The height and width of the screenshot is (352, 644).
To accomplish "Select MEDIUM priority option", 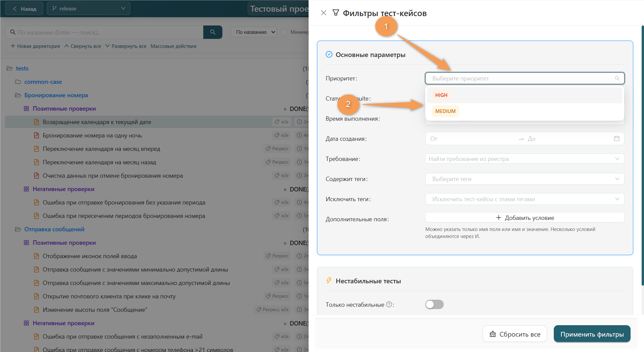I will pyautogui.click(x=525, y=111).
